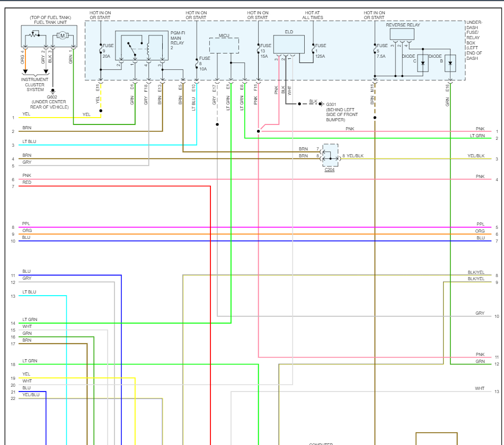Viewport: 504px width, 445px height.
Task: Click the Fuse 8 10A symbol
Action: [197, 63]
